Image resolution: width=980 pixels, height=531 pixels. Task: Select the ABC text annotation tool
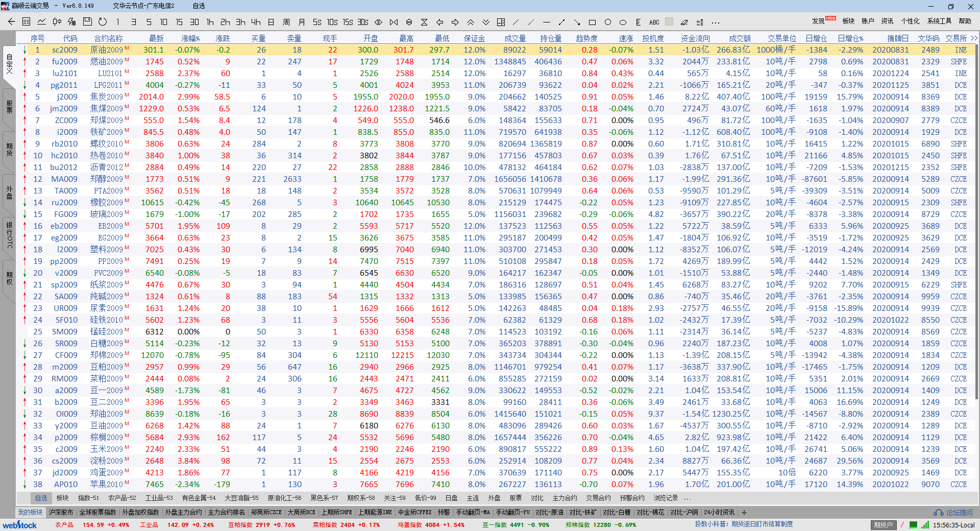coord(654,22)
